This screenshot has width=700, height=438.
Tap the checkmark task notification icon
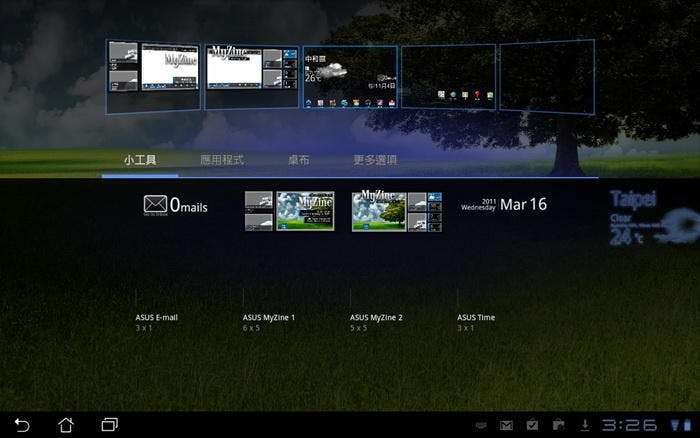click(x=532, y=426)
